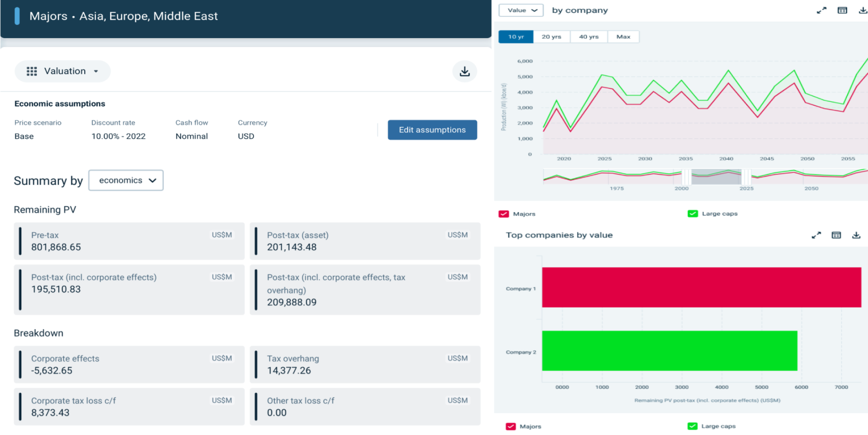Open Summary by economics dropdown
Image resolution: width=868 pixels, height=435 pixels.
[x=126, y=181]
